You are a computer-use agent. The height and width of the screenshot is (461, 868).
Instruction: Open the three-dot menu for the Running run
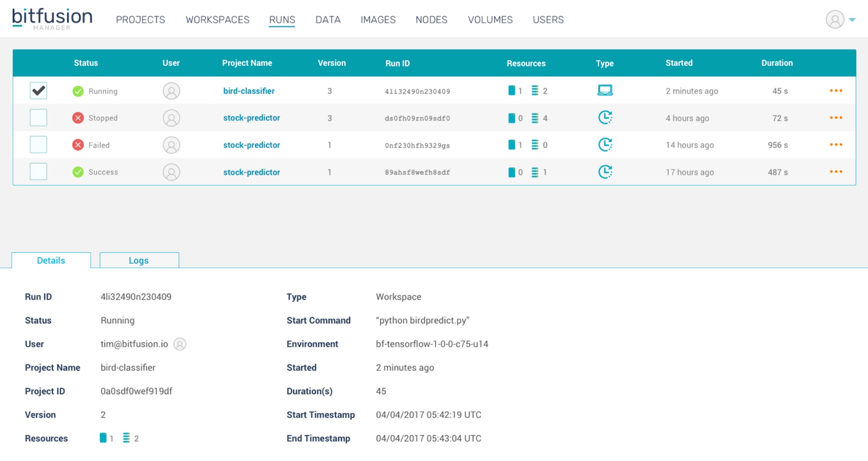(x=836, y=90)
